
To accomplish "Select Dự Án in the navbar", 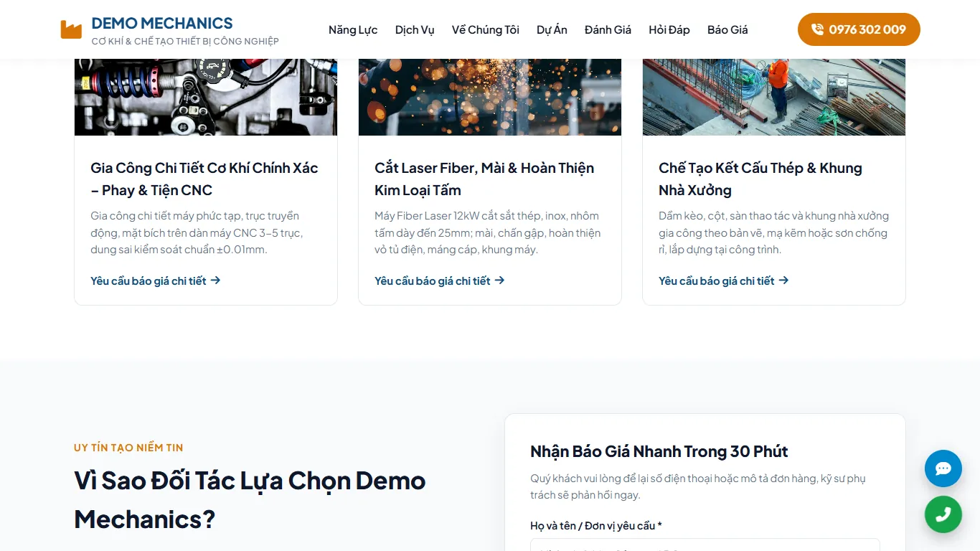I will (x=552, y=29).
